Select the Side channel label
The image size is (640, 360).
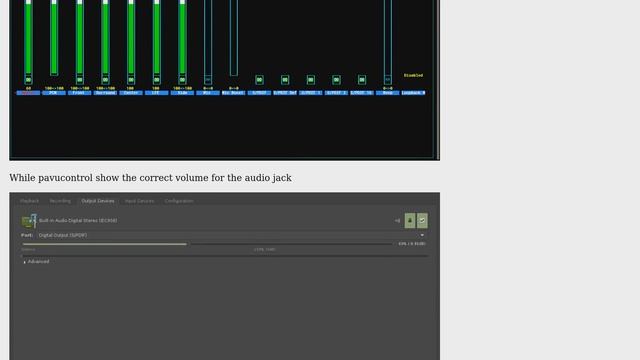[x=182, y=93]
